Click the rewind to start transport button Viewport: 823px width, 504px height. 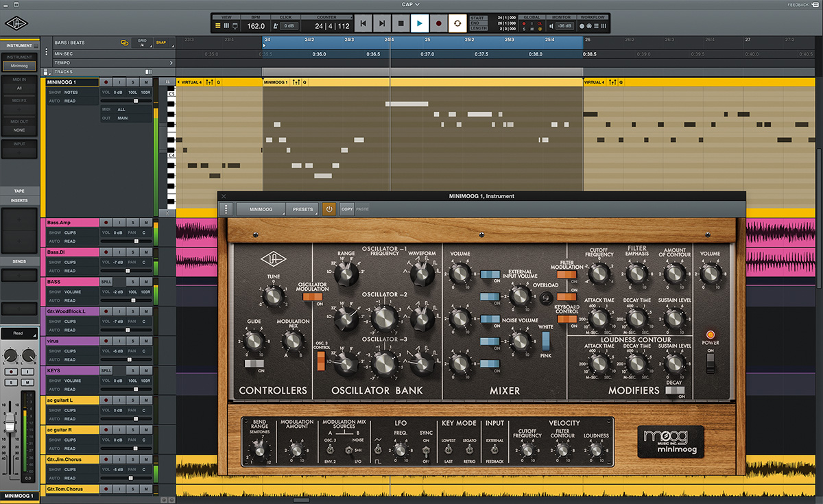tap(363, 23)
